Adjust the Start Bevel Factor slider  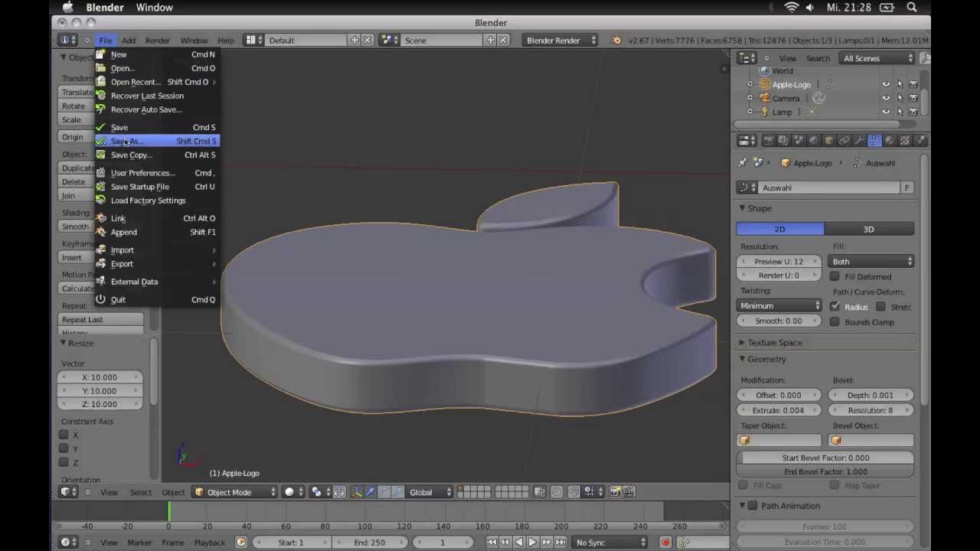pyautogui.click(x=825, y=458)
